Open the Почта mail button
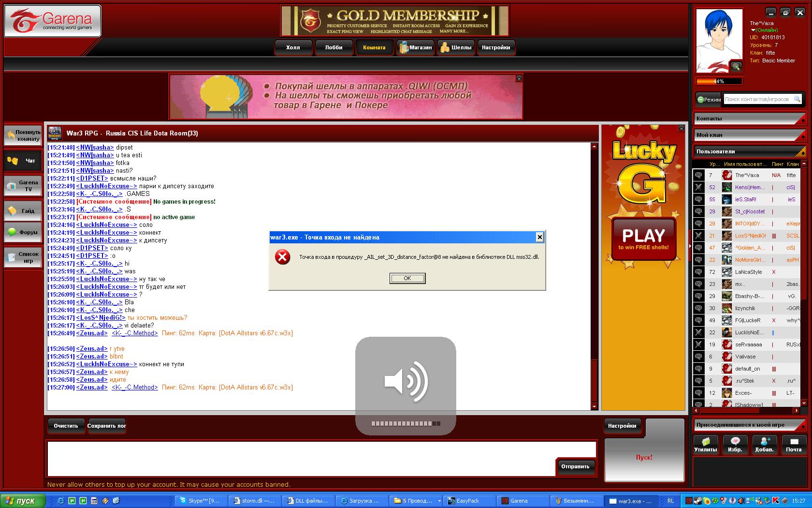 click(x=794, y=444)
